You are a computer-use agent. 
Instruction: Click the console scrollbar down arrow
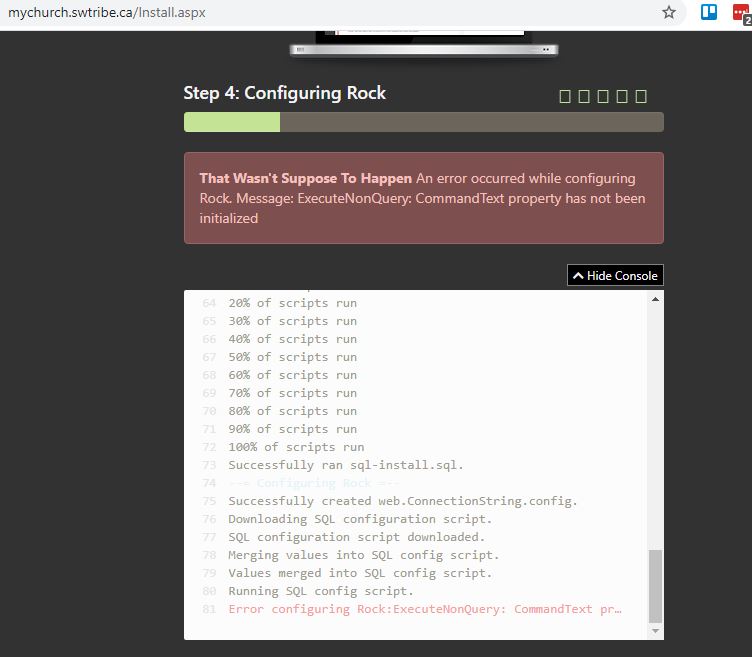point(655,631)
